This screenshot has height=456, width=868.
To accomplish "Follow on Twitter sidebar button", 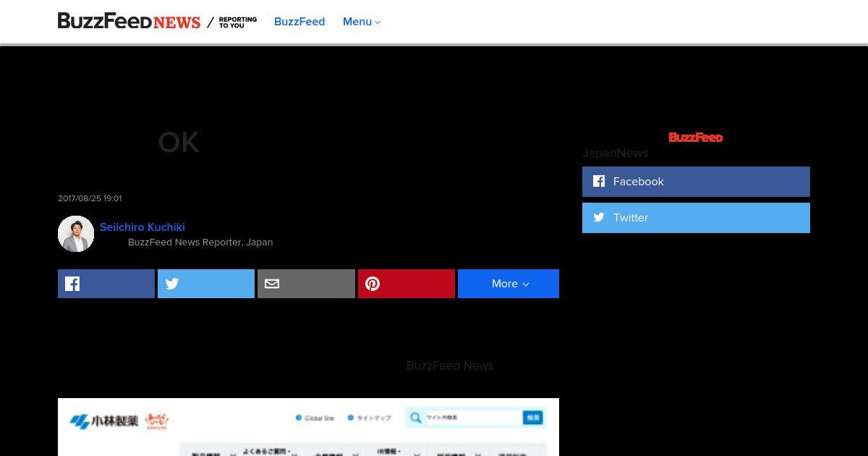I will (x=696, y=218).
